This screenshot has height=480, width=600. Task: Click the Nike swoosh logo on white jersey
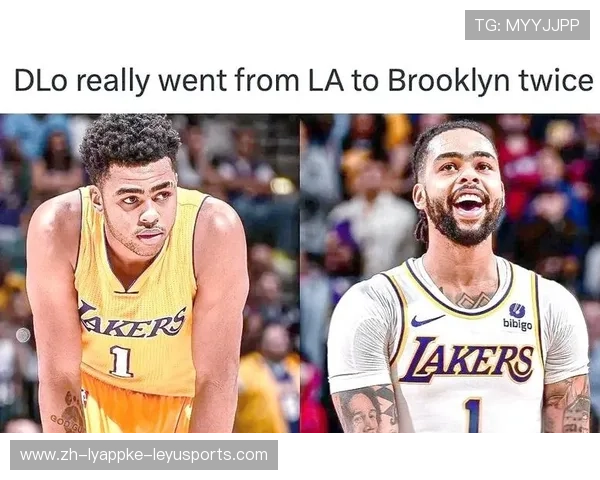[427, 320]
